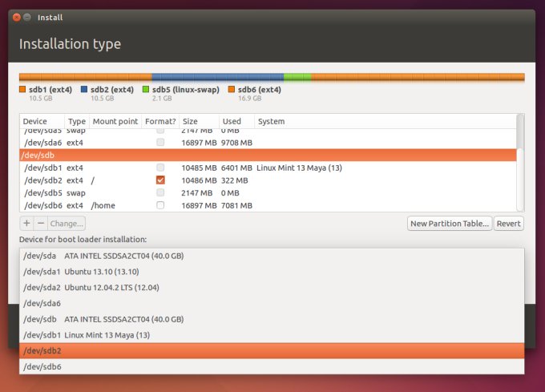This screenshot has height=392, width=545.
Task: Select /dev/sda2 Ubuntu 12.04.2 LTS option
Action: tap(272, 288)
